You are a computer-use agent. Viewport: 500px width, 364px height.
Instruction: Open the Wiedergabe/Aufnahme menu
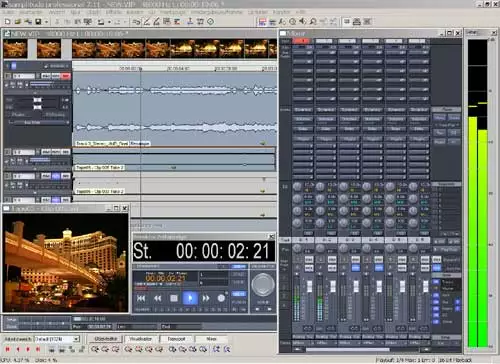coord(217,12)
